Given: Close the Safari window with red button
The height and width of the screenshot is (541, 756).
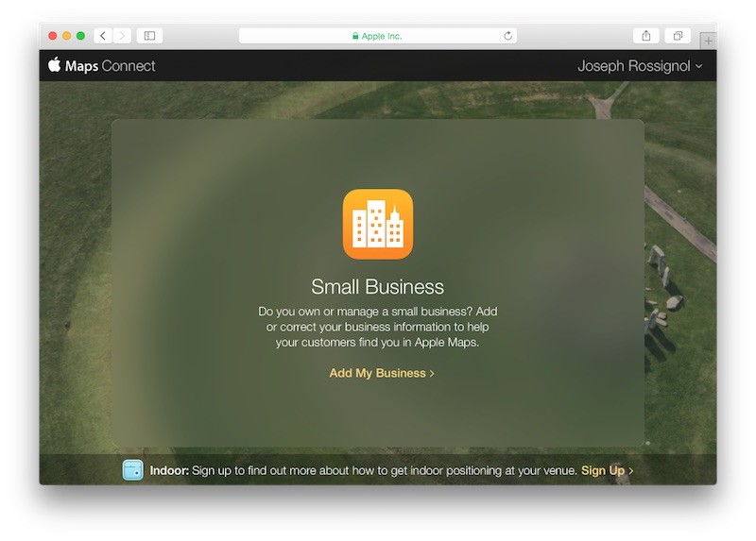Looking at the screenshot, I should click(53, 36).
